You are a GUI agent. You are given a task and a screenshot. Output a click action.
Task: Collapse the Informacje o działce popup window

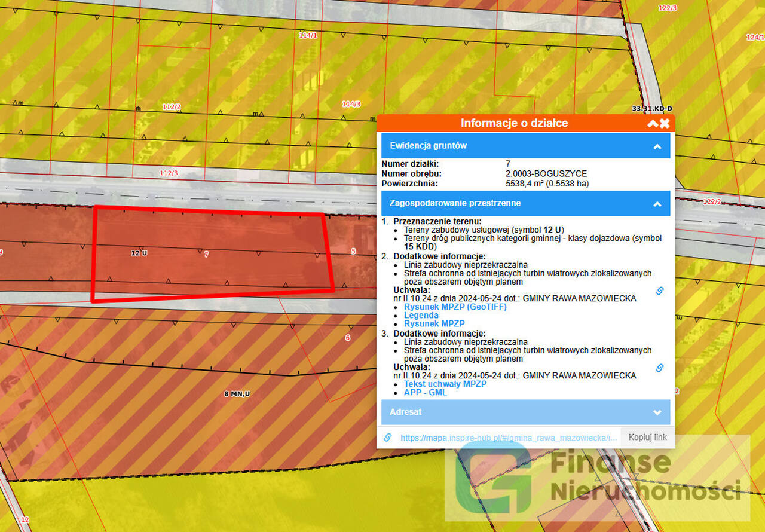point(653,123)
